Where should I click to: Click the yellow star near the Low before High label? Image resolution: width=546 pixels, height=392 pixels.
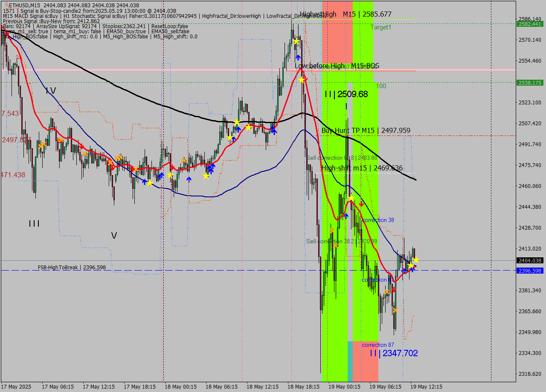click(302, 80)
